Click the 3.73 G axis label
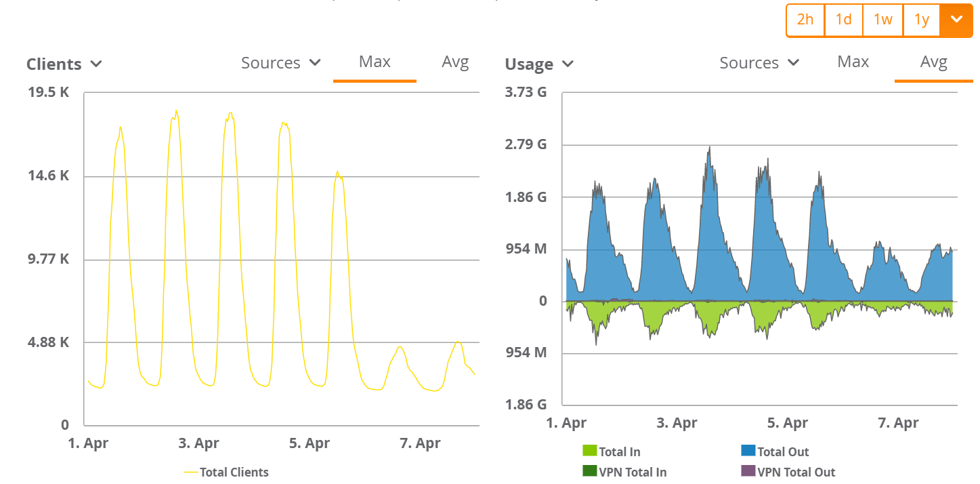 pyautogui.click(x=526, y=93)
